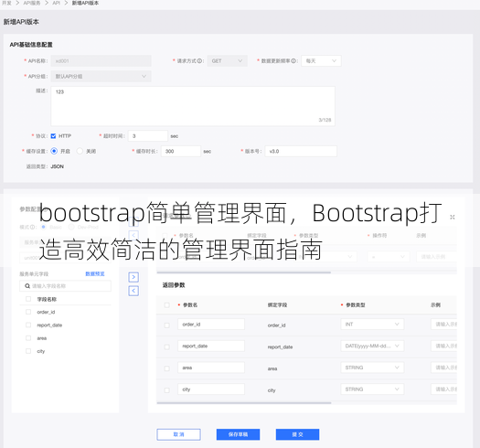Check the area field checkbox in left list
The width and height of the screenshot is (480, 448).
(28, 338)
